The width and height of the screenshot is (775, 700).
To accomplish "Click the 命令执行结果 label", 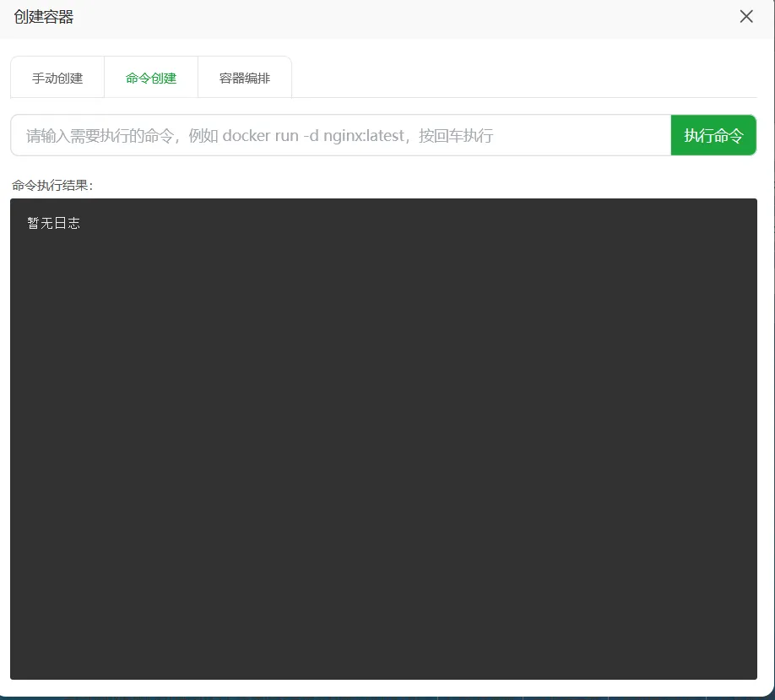I will tap(51, 186).
